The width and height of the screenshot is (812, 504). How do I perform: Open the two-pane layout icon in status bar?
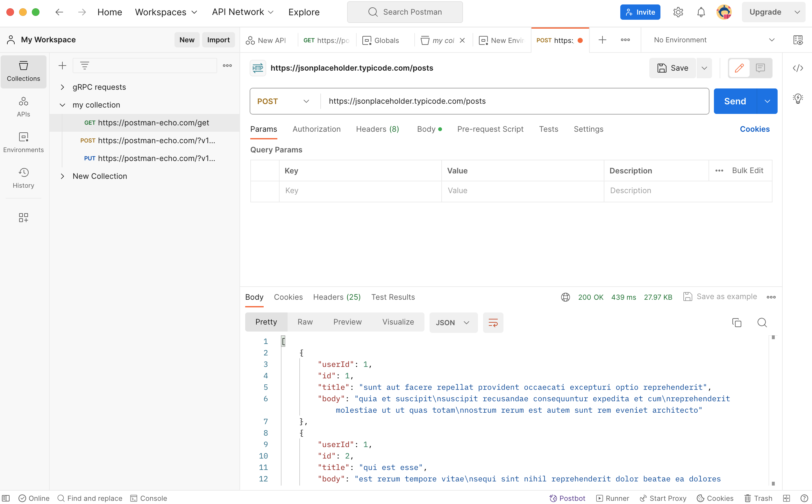(x=786, y=498)
